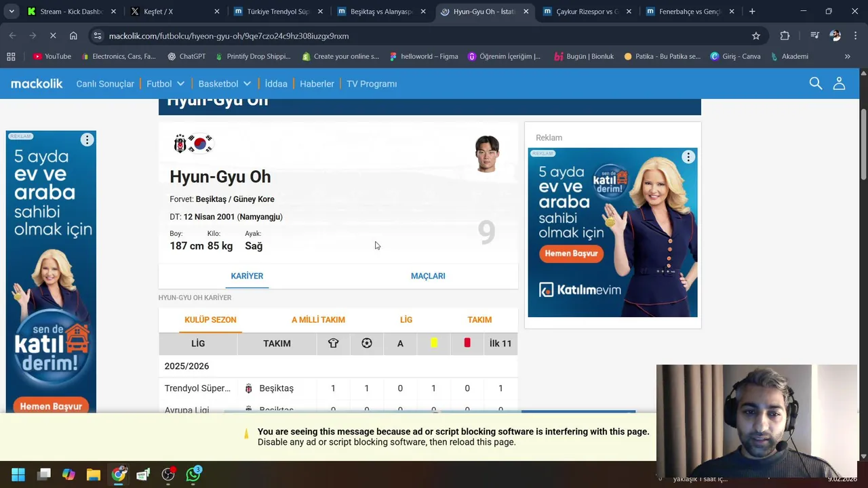The width and height of the screenshot is (868, 488).
Task: Switch to Keşfet / X browser tab
Action: [174, 12]
